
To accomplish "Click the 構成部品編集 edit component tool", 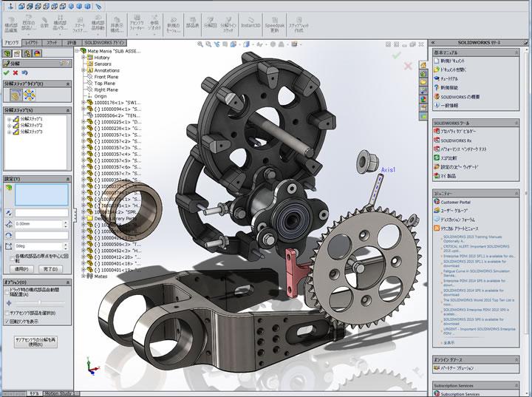I will pos(11,24).
